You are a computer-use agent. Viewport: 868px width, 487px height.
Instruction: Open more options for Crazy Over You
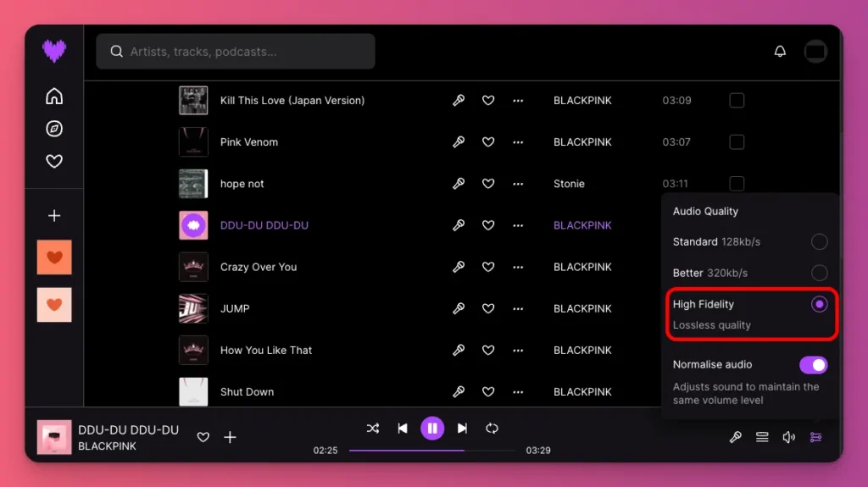coord(518,268)
